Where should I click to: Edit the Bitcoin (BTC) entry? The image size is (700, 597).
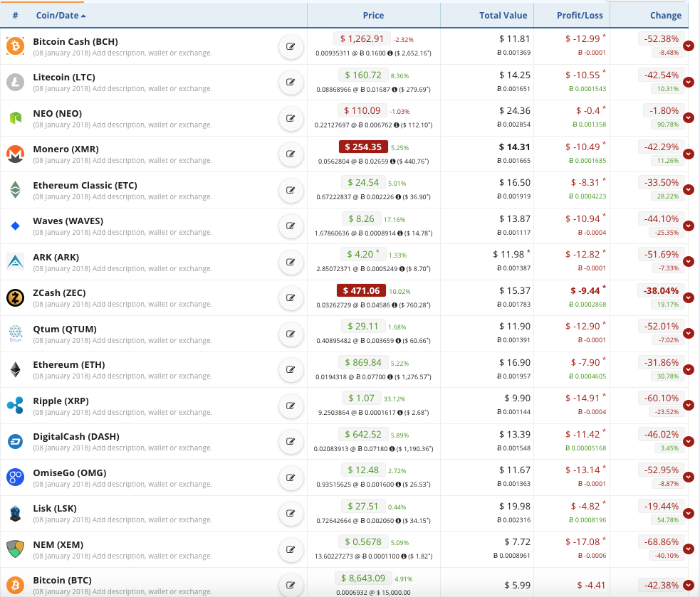pyautogui.click(x=291, y=585)
